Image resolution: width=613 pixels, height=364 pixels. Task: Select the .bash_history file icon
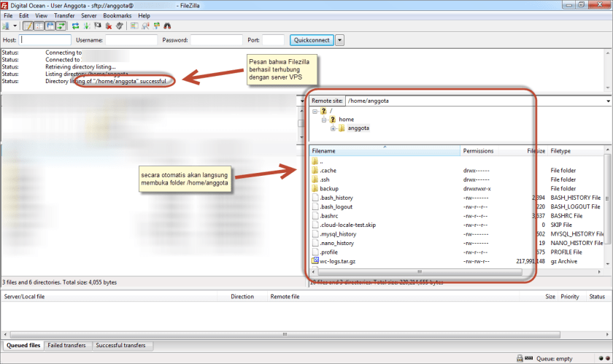pos(315,198)
